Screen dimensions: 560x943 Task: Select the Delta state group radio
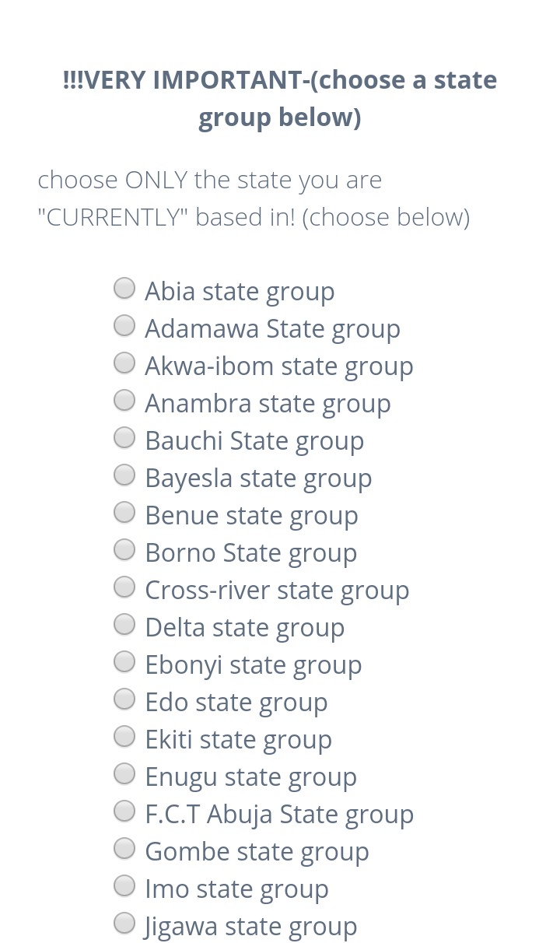pyautogui.click(x=124, y=625)
